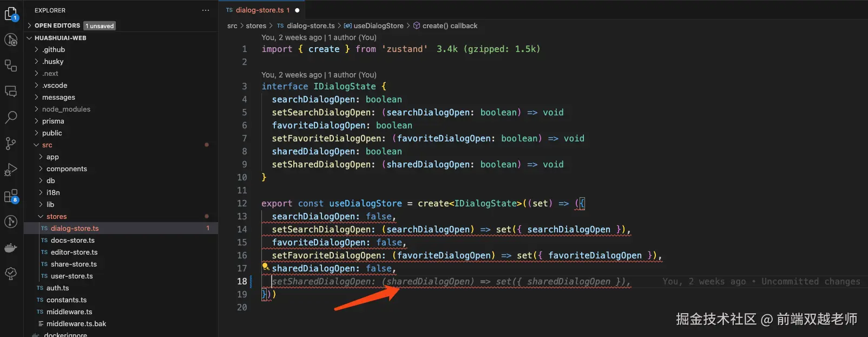
Task: Click the 'zustand' string on line 1
Action: pos(404,49)
